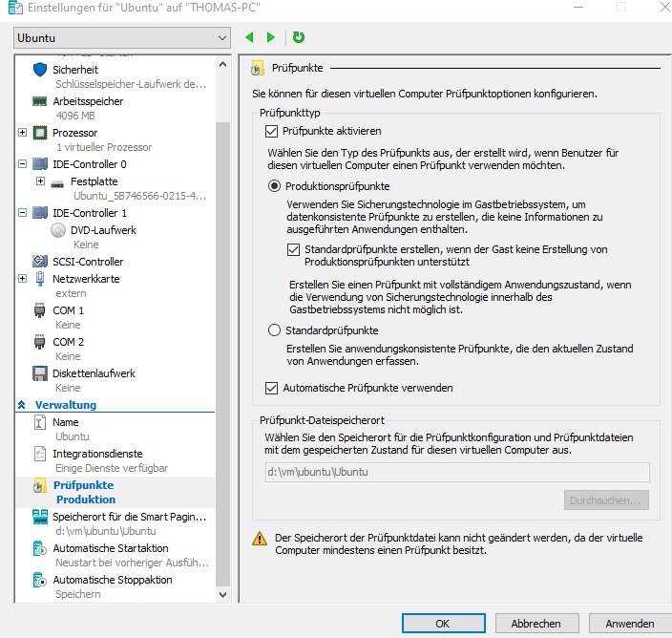Select Automatische Startaktion in the Verwaltung list

(x=110, y=548)
